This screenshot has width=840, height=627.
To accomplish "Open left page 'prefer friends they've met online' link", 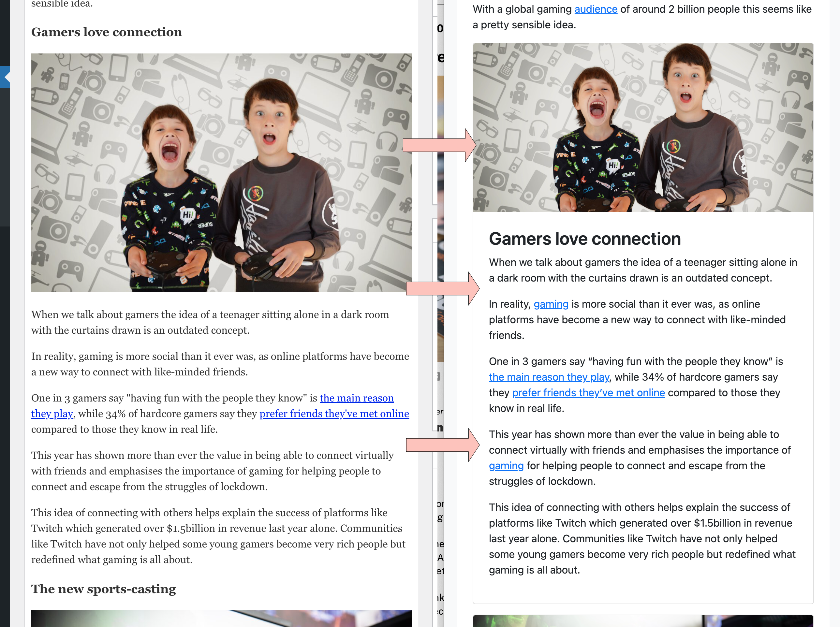I will pyautogui.click(x=334, y=413).
